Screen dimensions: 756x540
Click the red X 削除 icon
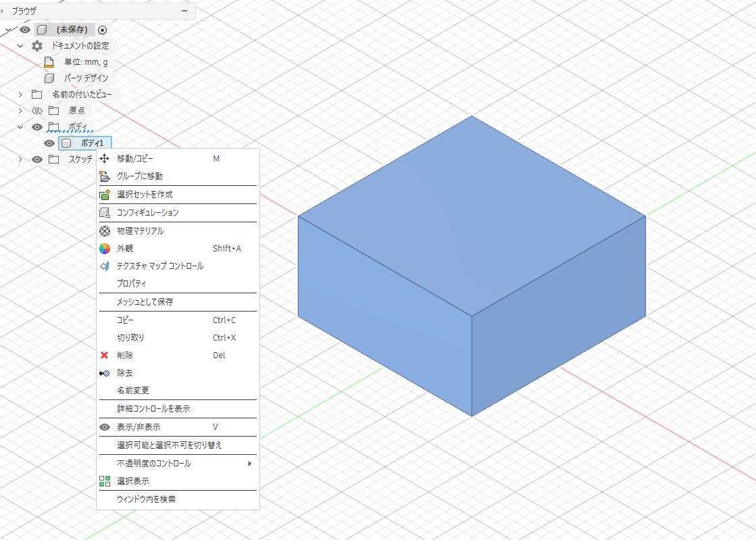click(105, 355)
